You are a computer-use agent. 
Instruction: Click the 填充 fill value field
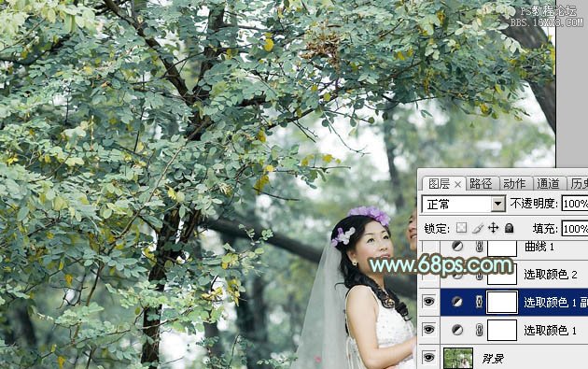click(x=575, y=229)
